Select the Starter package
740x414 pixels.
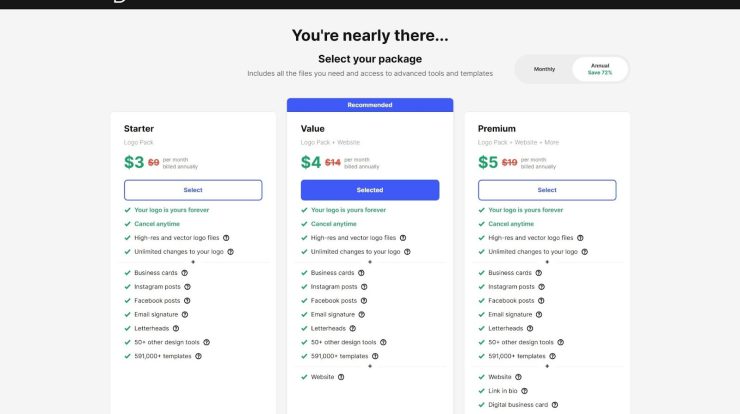[193, 190]
